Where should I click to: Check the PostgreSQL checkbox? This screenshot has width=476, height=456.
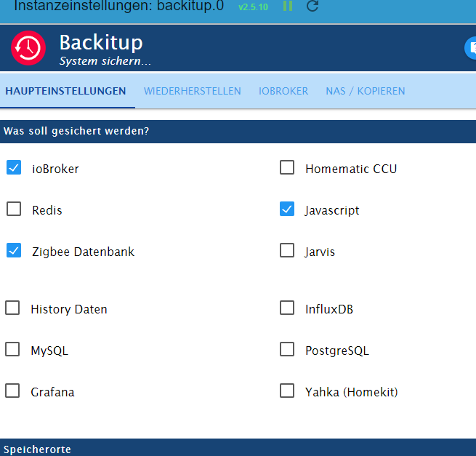pos(287,350)
